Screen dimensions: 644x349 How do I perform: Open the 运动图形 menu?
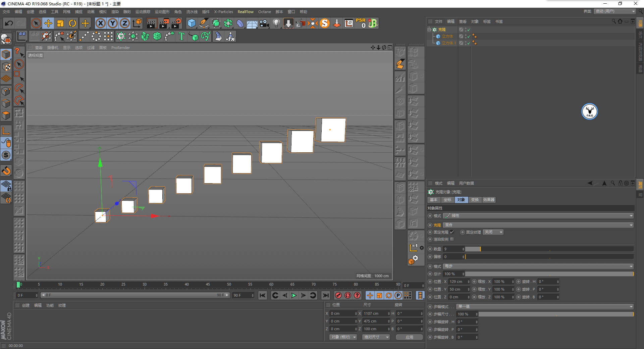(162, 12)
